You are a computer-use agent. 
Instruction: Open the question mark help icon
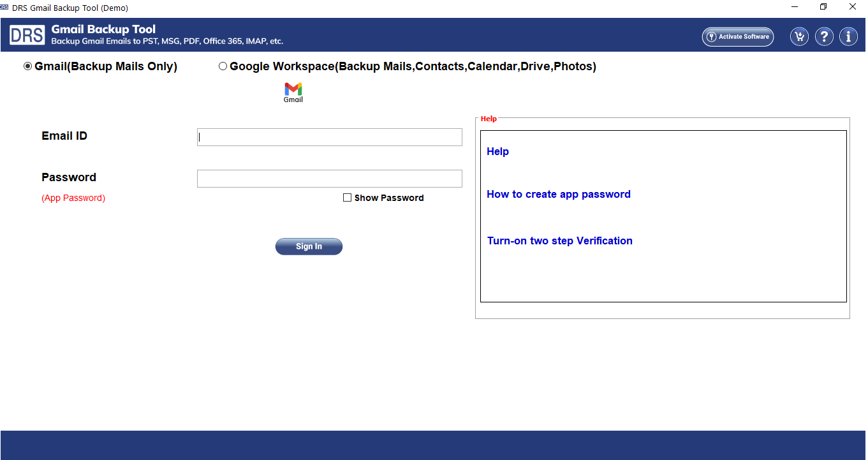click(824, 36)
